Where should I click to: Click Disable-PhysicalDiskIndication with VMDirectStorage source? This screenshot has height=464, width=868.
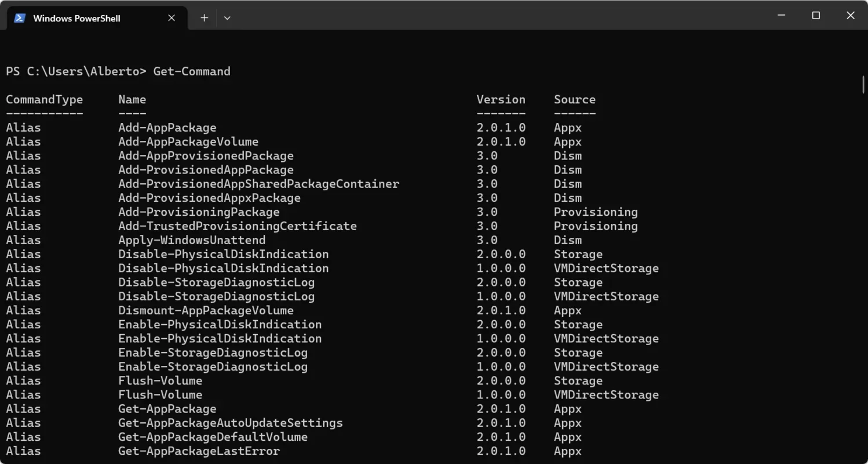[x=223, y=268]
